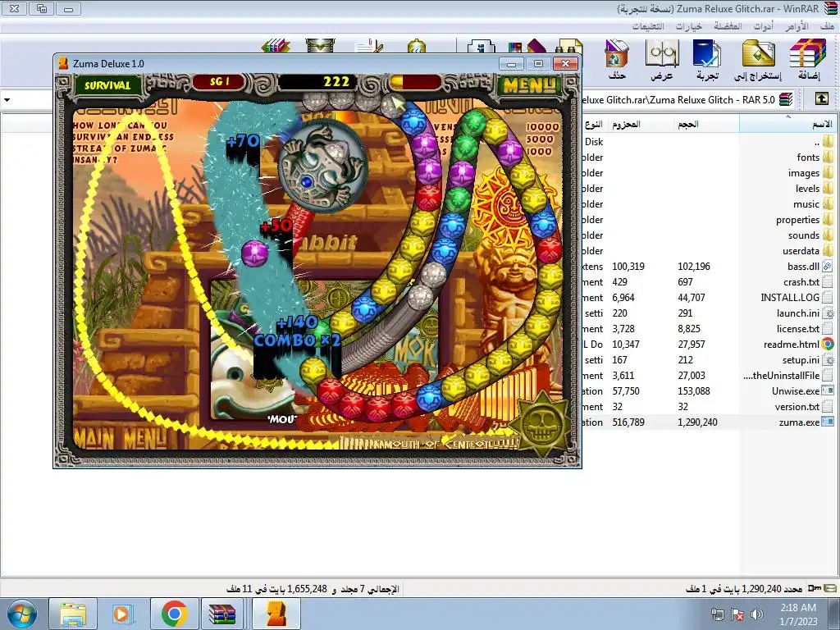Click the MAIN MENU button in Zuma

pos(121,439)
